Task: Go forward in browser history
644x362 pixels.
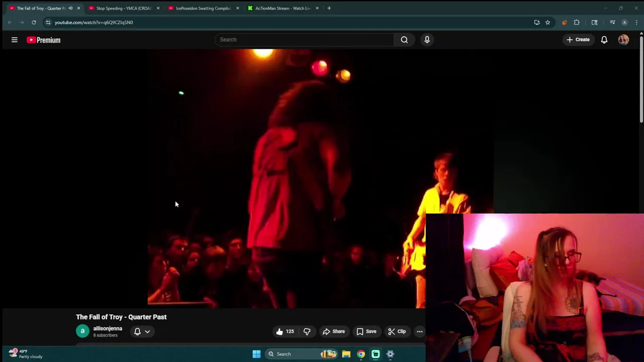Action: 22,22
